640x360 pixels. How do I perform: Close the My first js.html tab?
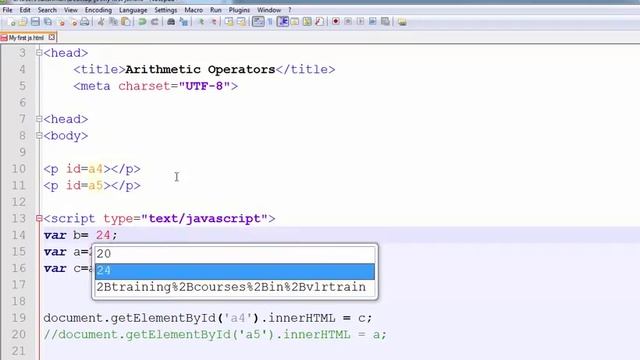point(51,37)
